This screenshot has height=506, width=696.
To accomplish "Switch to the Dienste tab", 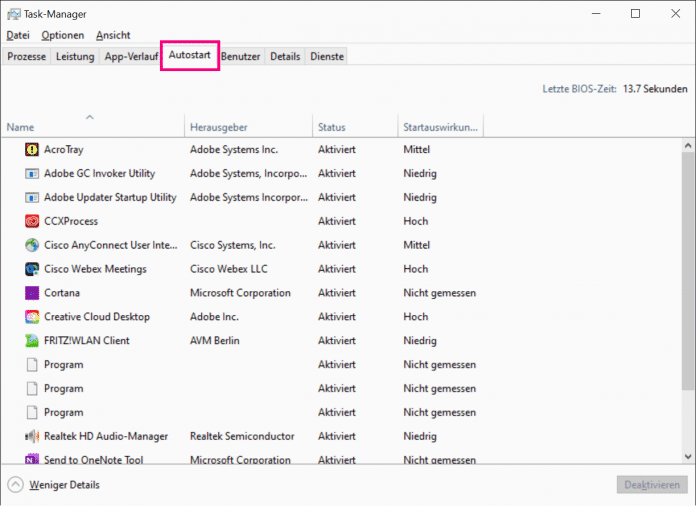I will coord(326,57).
